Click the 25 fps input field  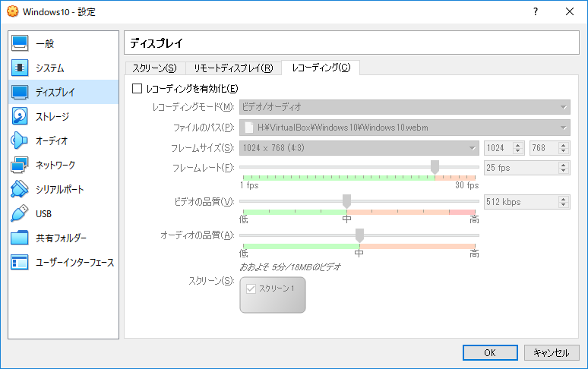click(521, 168)
